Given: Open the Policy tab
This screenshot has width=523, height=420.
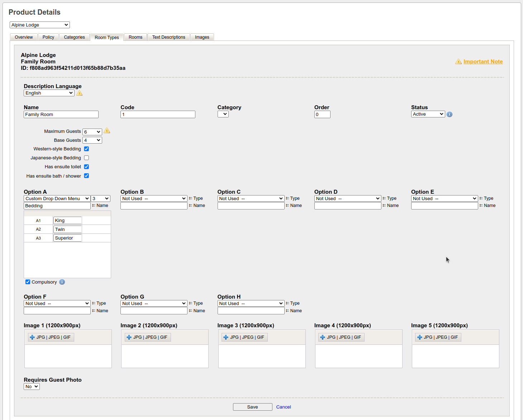Looking at the screenshot, I should [48, 37].
